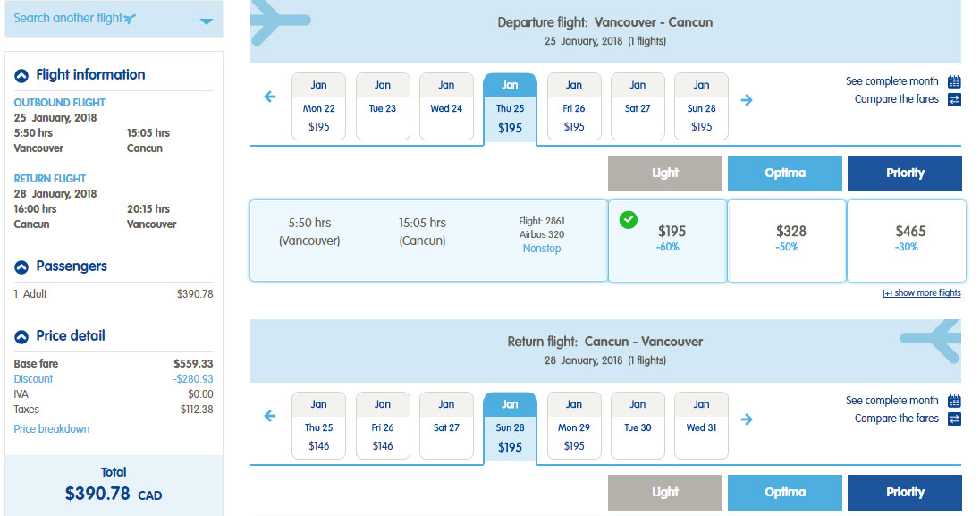Click the show more flights link

921,293
